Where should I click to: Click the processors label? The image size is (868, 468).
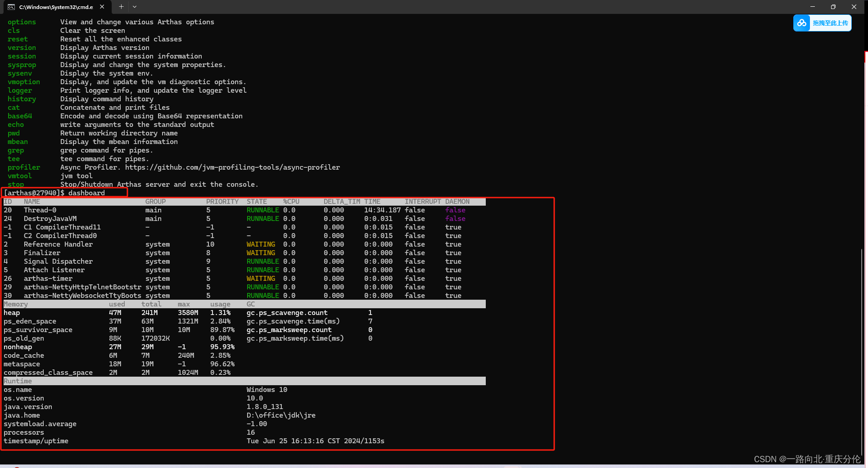(x=24, y=432)
